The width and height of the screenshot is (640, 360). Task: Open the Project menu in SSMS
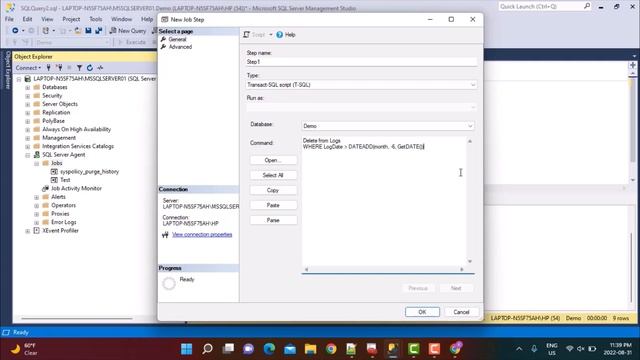(x=71, y=19)
